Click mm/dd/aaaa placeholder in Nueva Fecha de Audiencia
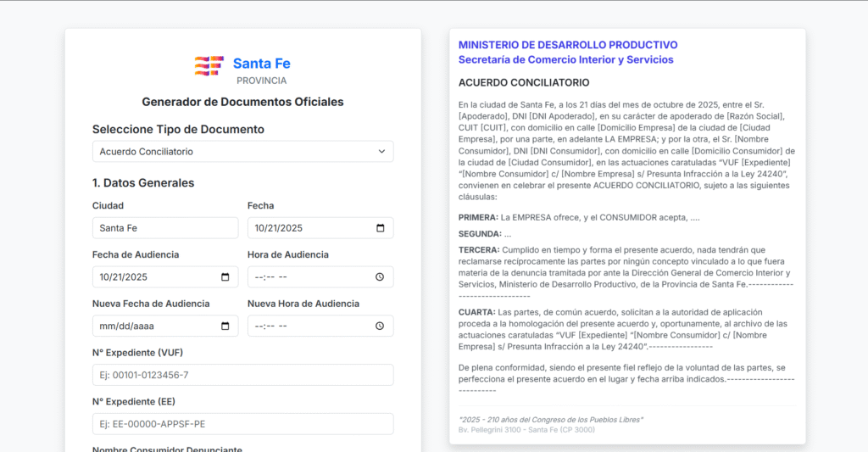The width and height of the screenshot is (868, 452). click(126, 326)
